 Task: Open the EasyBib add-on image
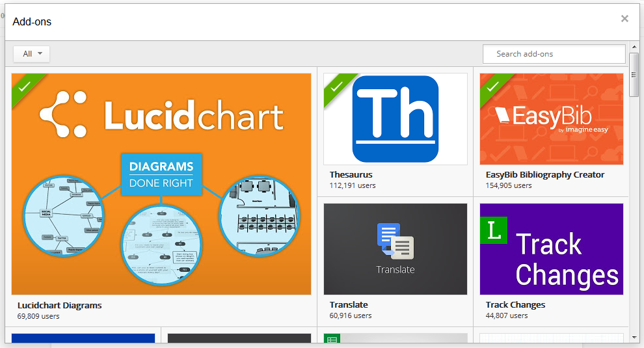[x=552, y=119]
